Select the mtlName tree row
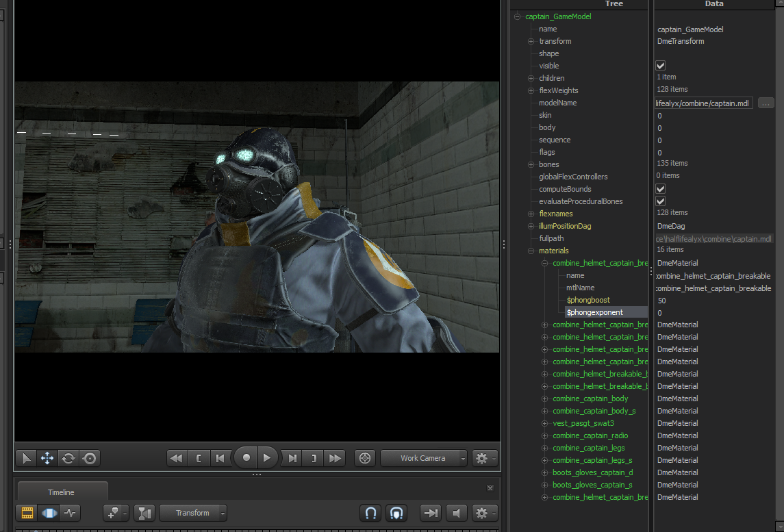This screenshot has height=532, width=784. pos(580,288)
